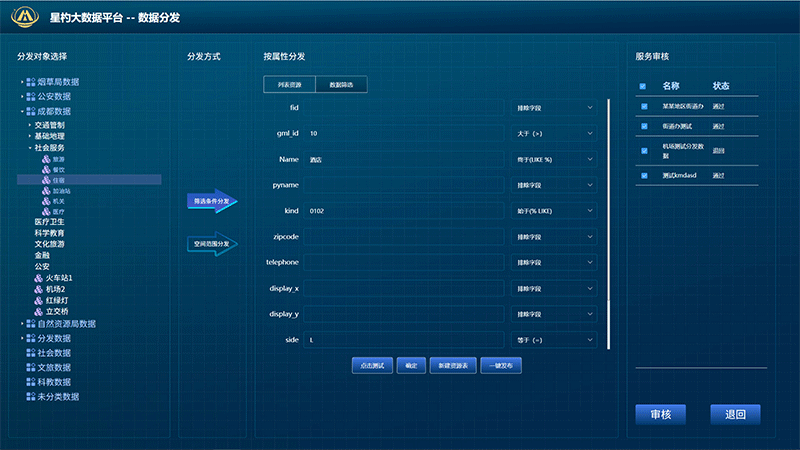Toggle the 测试kmdasd checkbox
Image resolution: width=800 pixels, height=450 pixels.
644,175
